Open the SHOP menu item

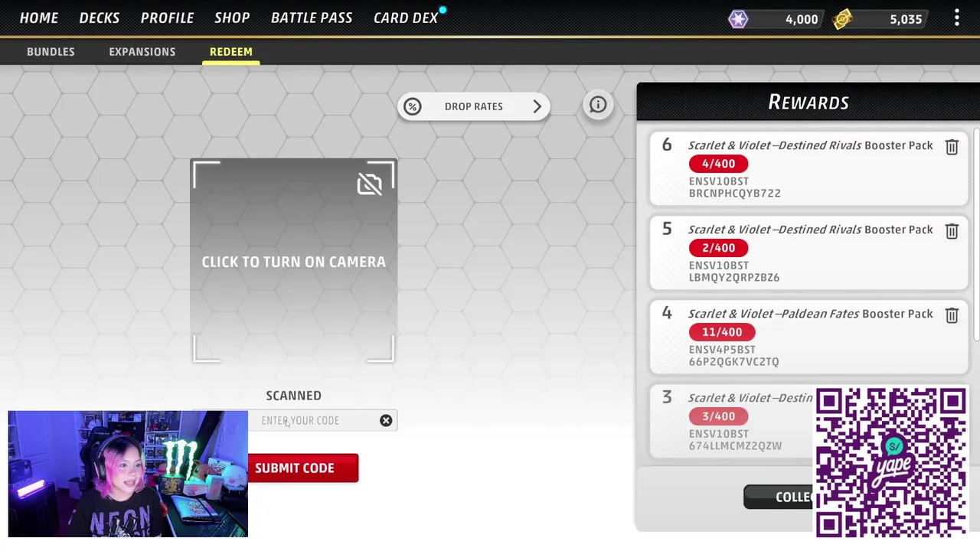click(x=232, y=18)
